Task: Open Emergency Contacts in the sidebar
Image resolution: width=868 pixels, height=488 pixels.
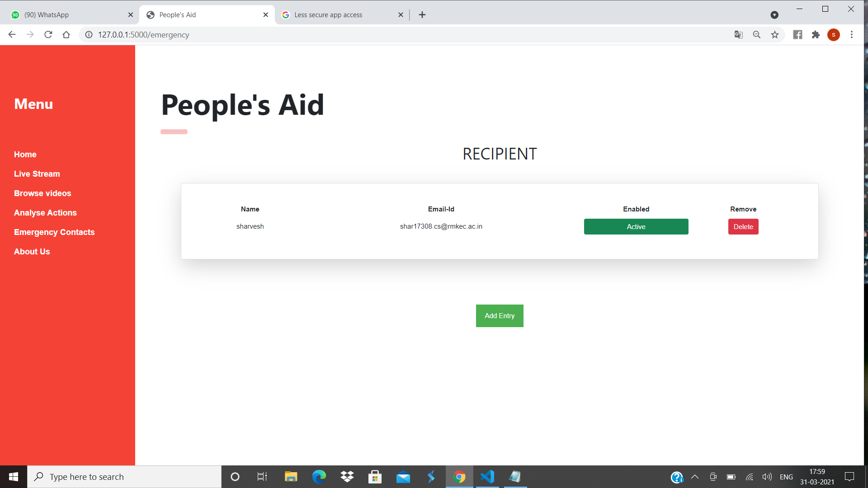Action: pos(54,232)
